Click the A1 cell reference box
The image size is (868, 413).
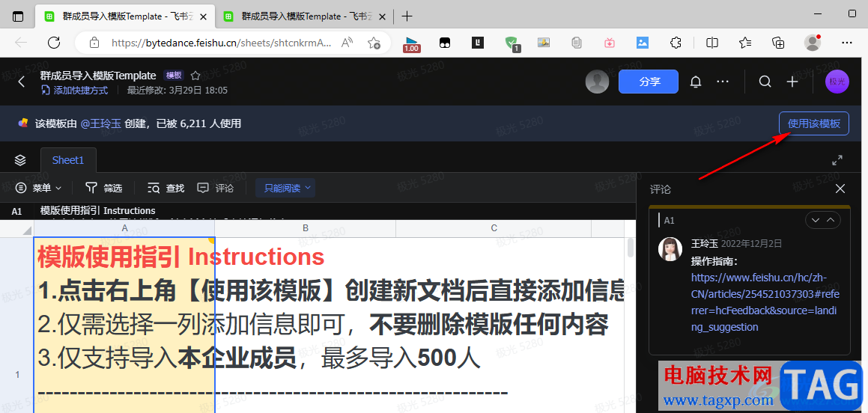tap(16, 211)
